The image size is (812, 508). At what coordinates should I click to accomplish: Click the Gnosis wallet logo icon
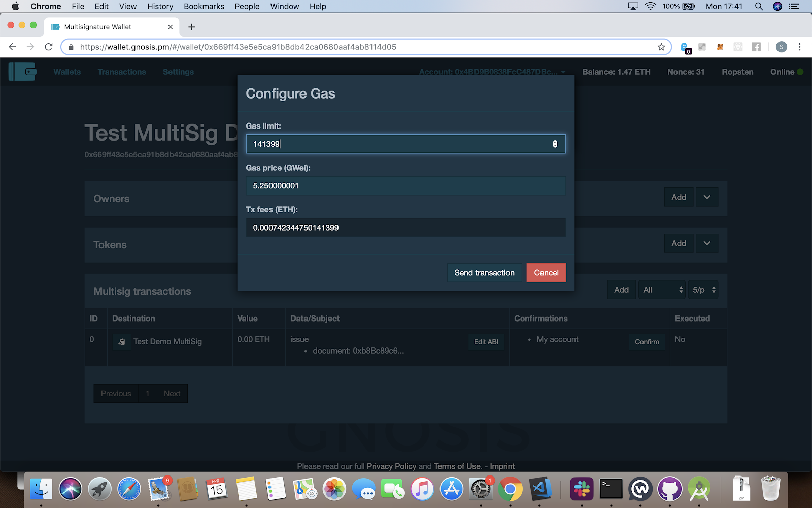22,72
